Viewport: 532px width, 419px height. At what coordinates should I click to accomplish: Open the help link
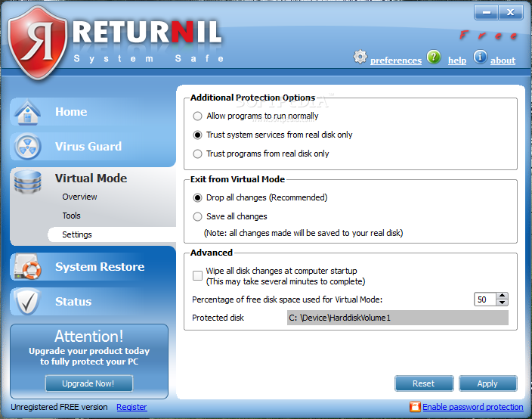[x=457, y=61]
